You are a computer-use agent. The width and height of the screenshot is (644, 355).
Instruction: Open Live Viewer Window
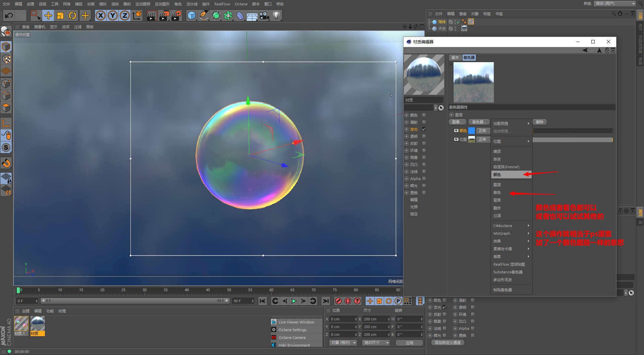tap(297, 322)
